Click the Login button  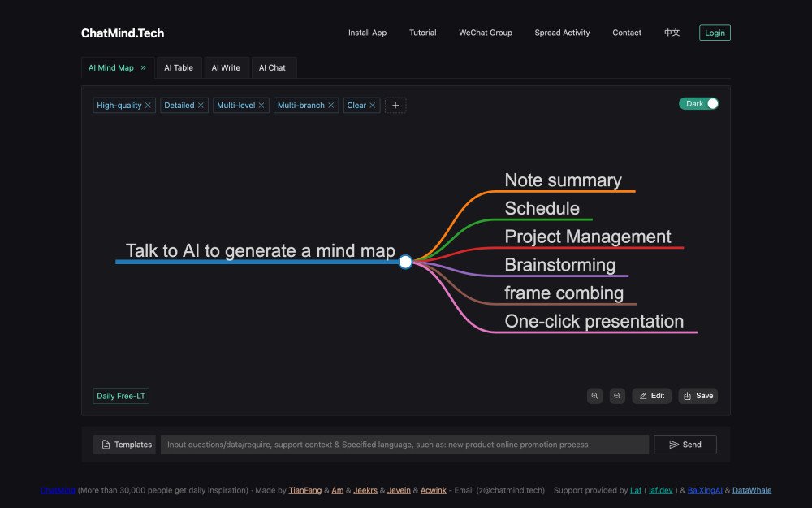coord(715,33)
